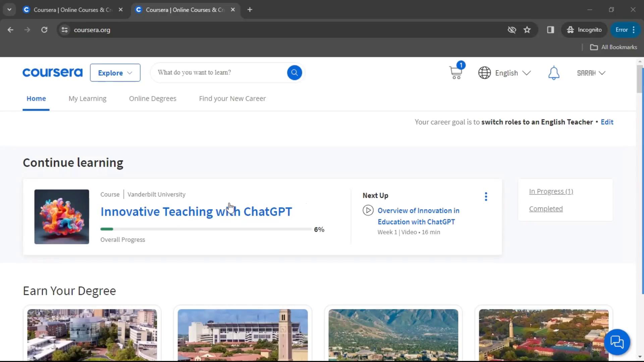
Task: Select the Home tab
Action: 36,98
